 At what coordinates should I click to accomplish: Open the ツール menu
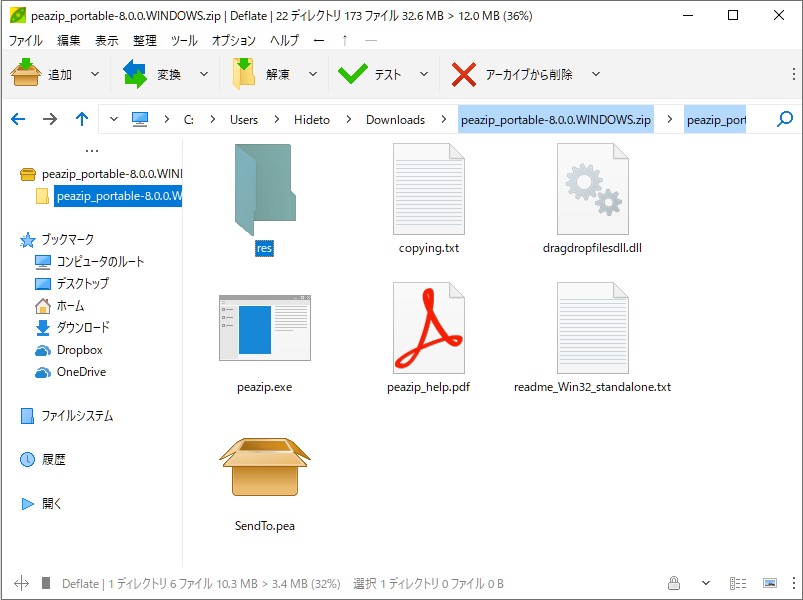(x=186, y=41)
